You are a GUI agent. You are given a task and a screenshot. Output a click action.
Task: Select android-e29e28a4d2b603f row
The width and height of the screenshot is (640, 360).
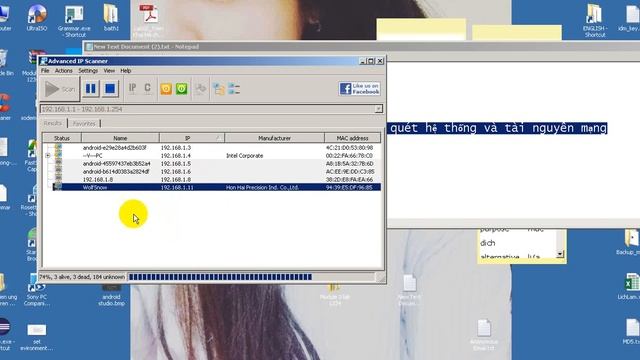pos(211,147)
